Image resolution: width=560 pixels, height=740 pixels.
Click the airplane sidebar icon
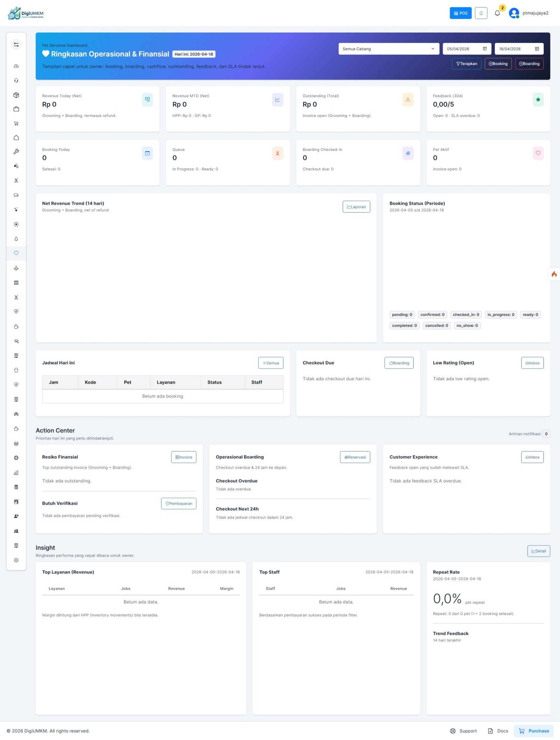click(16, 268)
